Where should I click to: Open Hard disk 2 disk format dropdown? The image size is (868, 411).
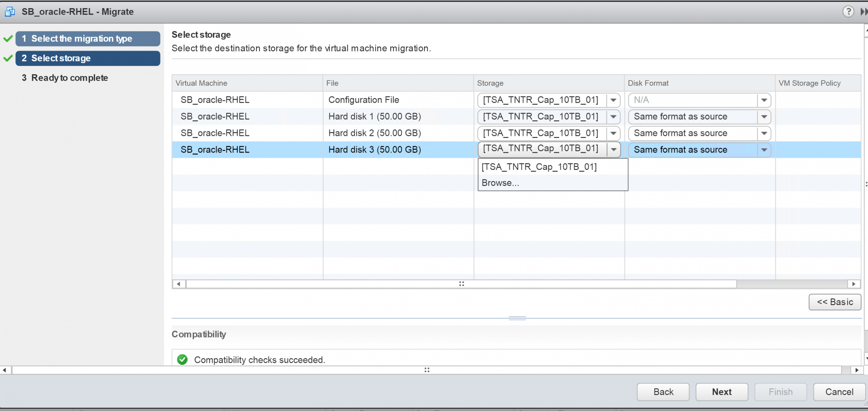click(x=764, y=133)
